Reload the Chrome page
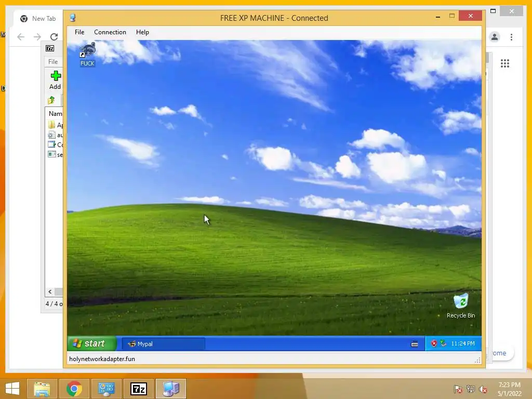The image size is (532, 399). tap(54, 37)
